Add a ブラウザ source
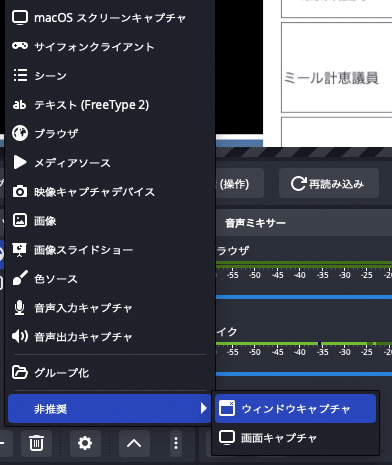The width and height of the screenshot is (392, 465). pyautogui.click(x=109, y=134)
